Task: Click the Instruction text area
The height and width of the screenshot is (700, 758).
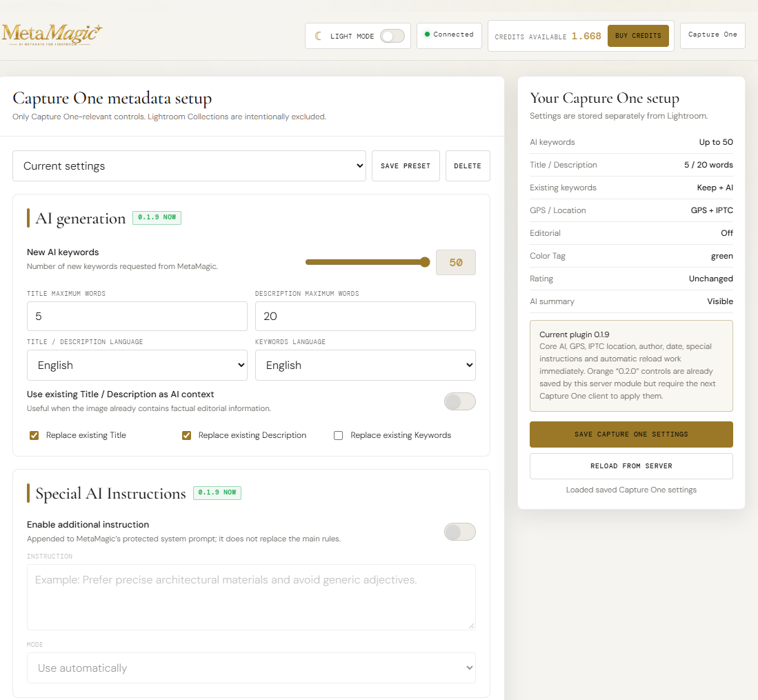Action: [x=251, y=597]
